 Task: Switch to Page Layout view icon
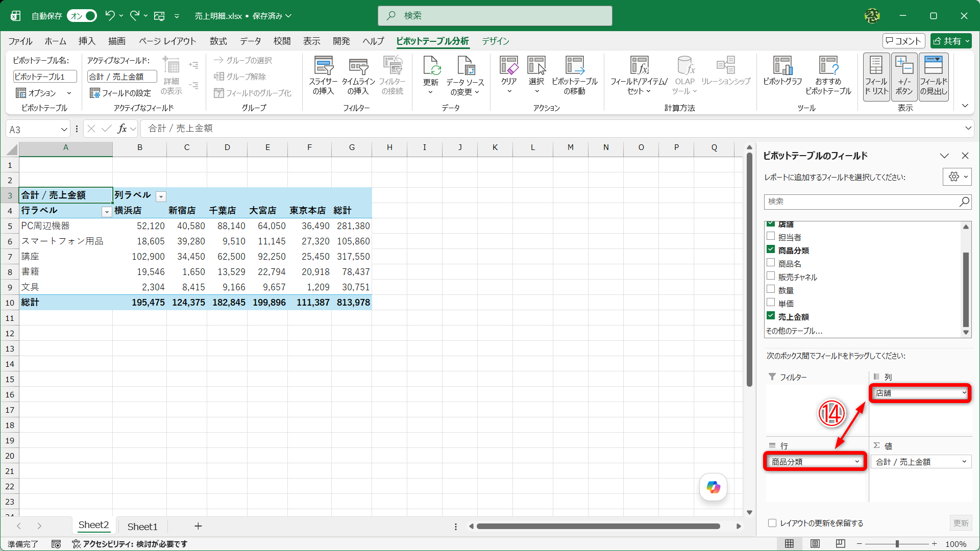[x=815, y=544]
